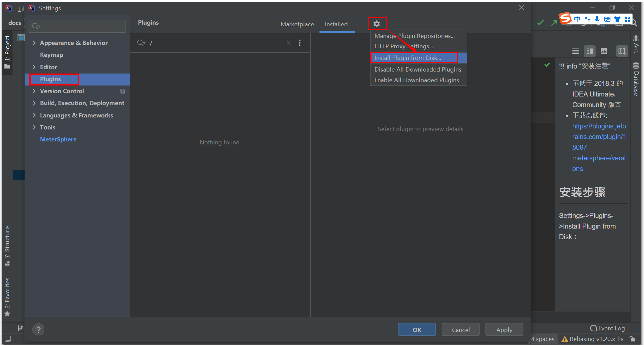The height and width of the screenshot is (347, 644).
Task: Switch Sogou input between Chinese and English
Action: (577, 19)
